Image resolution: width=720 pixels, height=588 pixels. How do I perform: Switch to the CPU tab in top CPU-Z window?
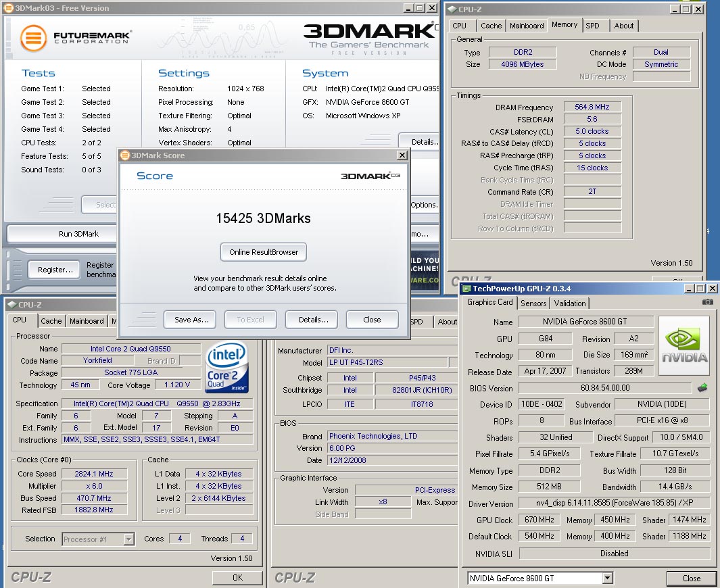click(460, 26)
